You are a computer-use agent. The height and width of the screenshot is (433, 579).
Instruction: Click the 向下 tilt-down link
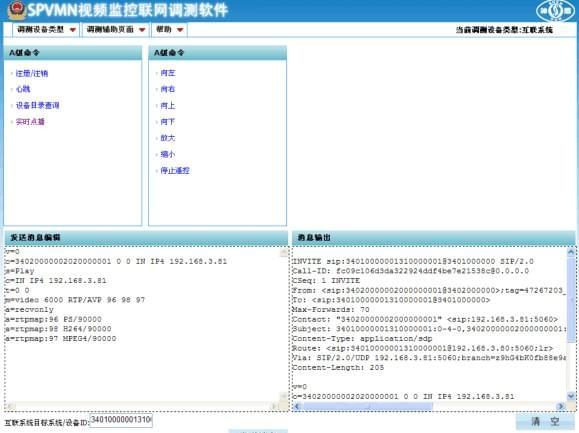click(168, 122)
